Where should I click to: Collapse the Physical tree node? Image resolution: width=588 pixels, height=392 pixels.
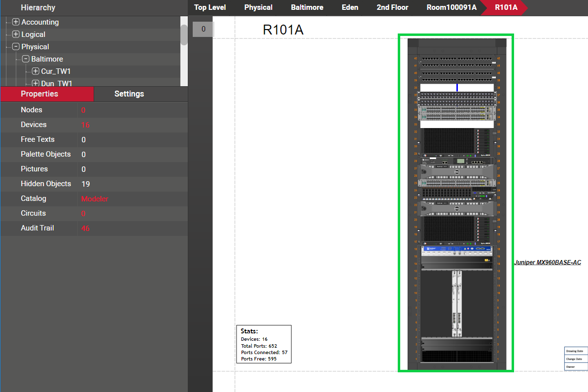click(16, 47)
